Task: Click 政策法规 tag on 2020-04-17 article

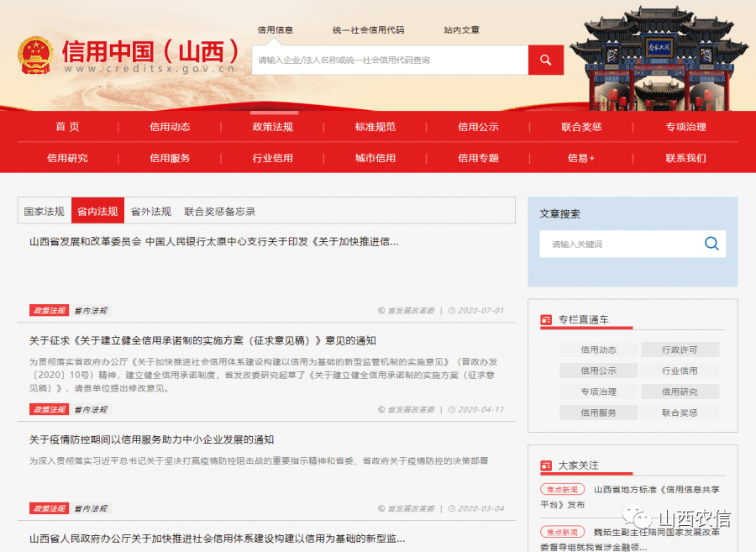Action: coord(50,409)
